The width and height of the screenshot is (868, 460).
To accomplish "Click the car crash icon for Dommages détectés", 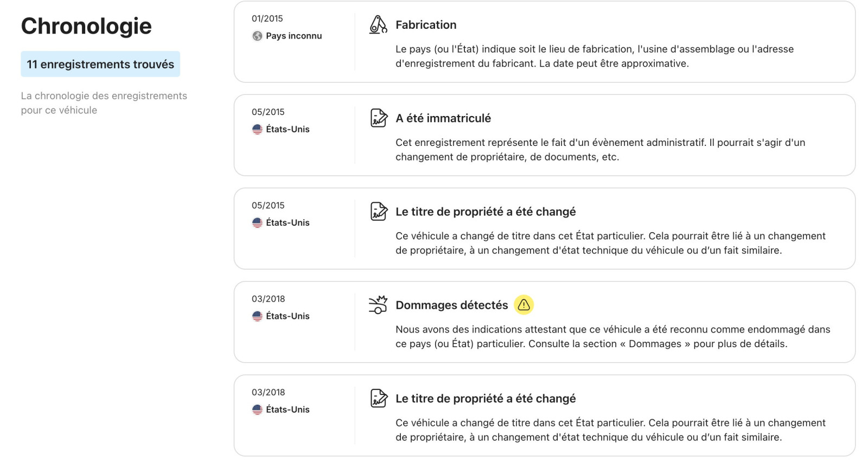I will click(378, 305).
